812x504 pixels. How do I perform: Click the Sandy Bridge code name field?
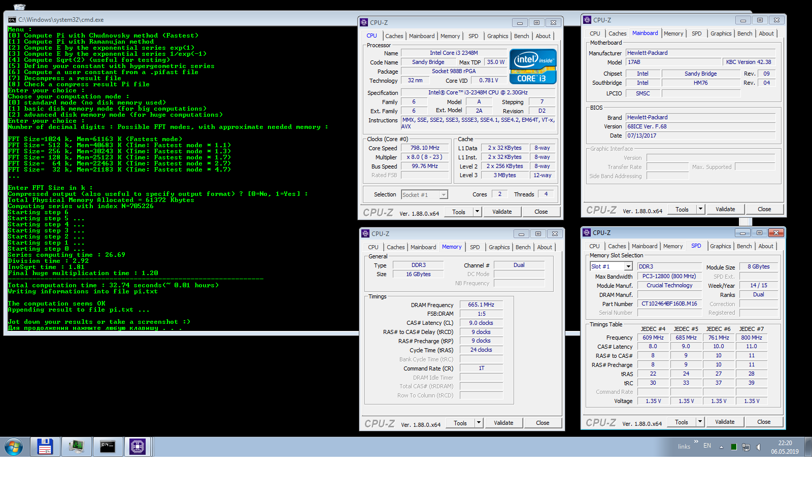click(x=428, y=62)
